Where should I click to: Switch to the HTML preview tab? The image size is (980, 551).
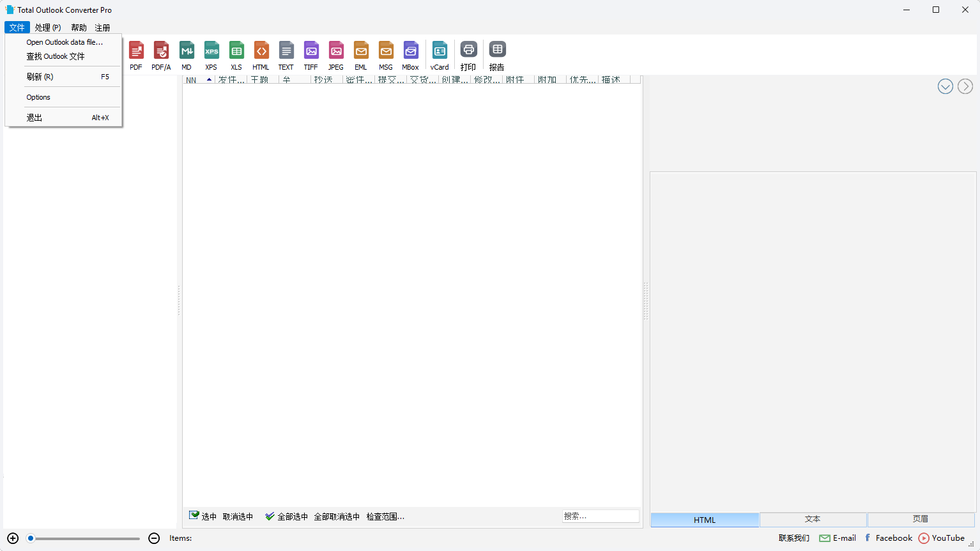coord(705,520)
